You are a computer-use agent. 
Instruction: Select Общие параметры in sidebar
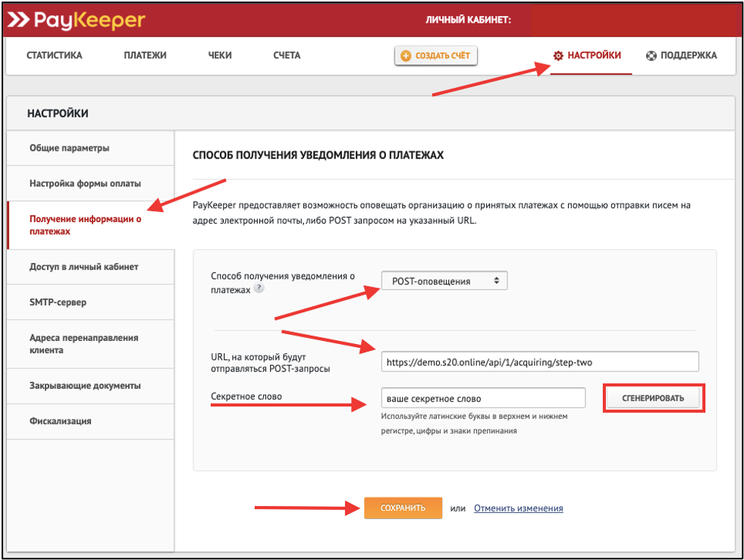point(90,148)
